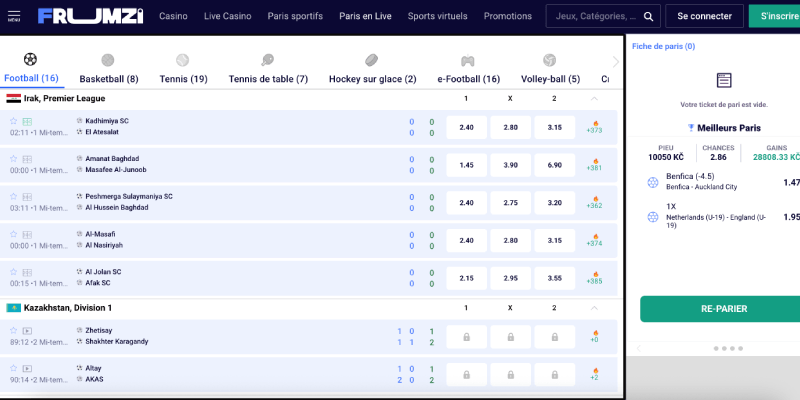Click the RE-PARIER button

coord(720,309)
